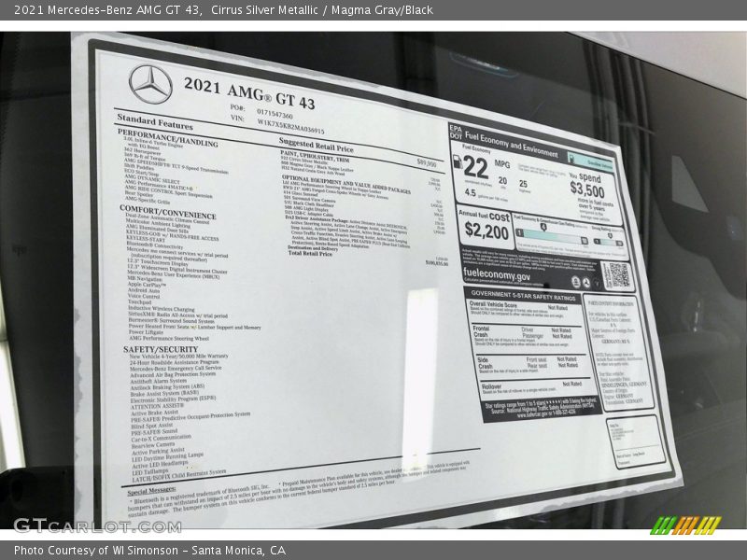Click the 'Active LED Headlamps' feature line
Image resolution: width=747 pixels, height=560 pixels.
coord(160,464)
